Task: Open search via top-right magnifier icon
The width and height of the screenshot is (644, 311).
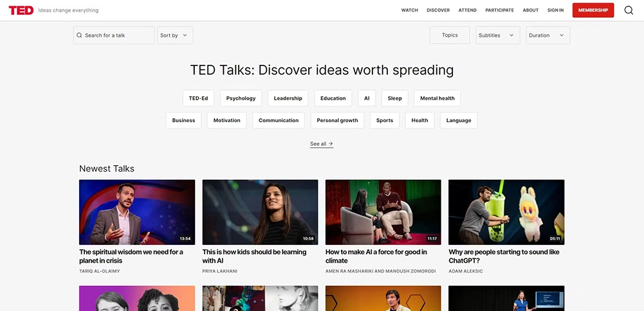Action: 629,10
